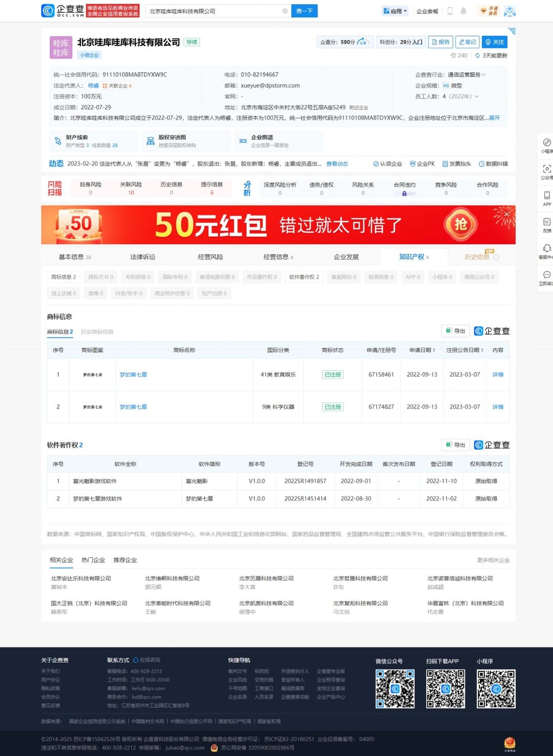Switch to the 企业发展 tab

coord(346,257)
